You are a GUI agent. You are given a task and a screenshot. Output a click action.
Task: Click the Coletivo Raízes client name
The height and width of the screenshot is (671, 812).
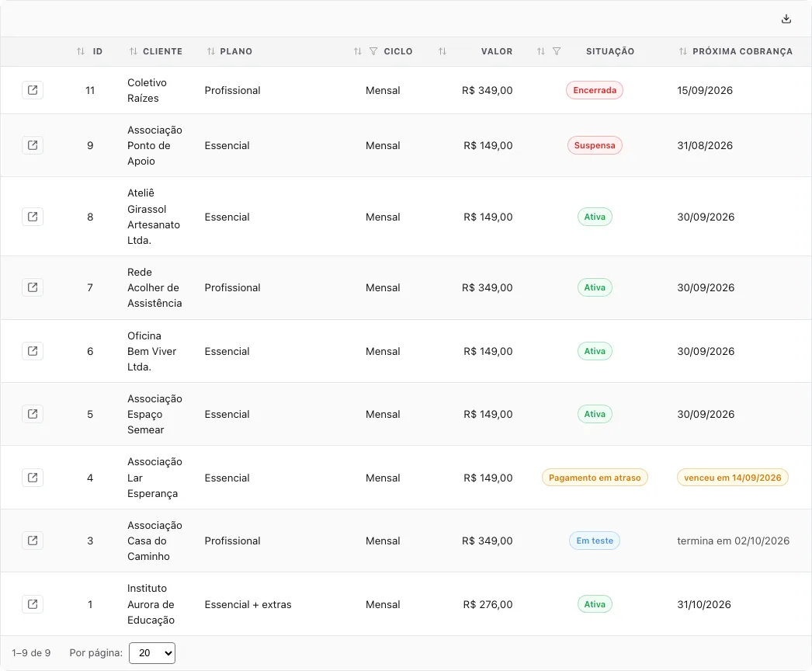tap(147, 90)
